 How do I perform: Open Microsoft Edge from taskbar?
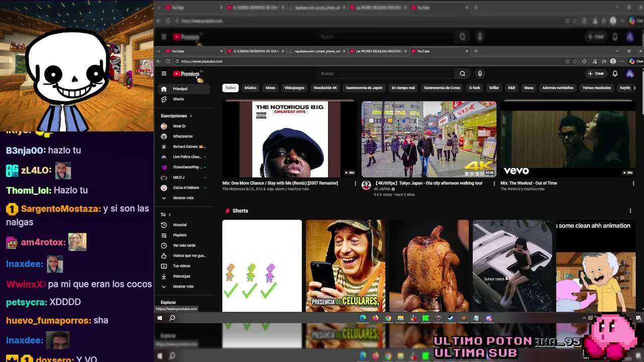pyautogui.click(x=363, y=318)
